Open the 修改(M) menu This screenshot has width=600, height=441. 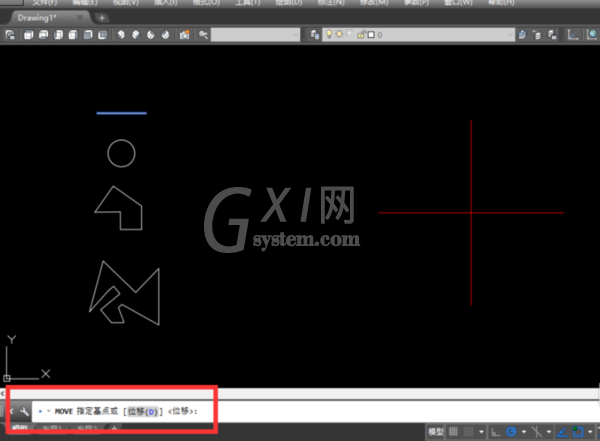(x=374, y=3)
